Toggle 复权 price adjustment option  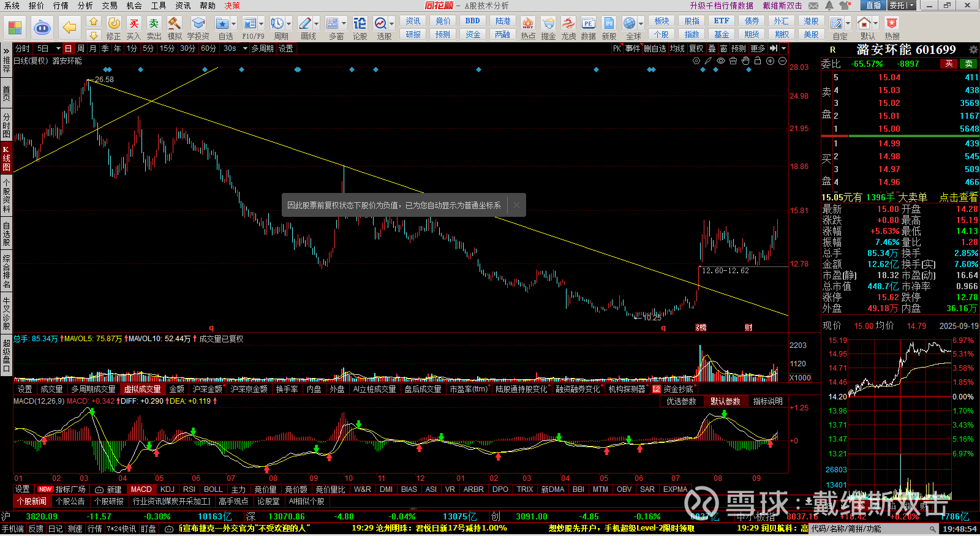(x=696, y=48)
